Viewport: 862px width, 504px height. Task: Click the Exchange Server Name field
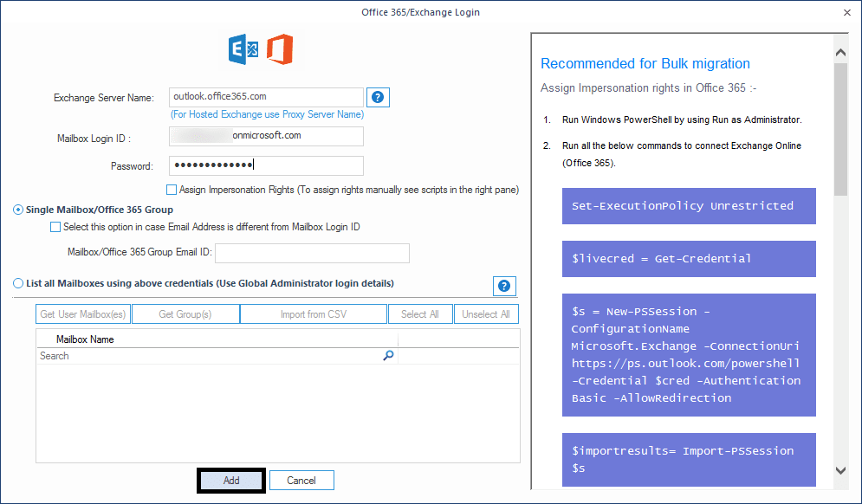coord(266,97)
